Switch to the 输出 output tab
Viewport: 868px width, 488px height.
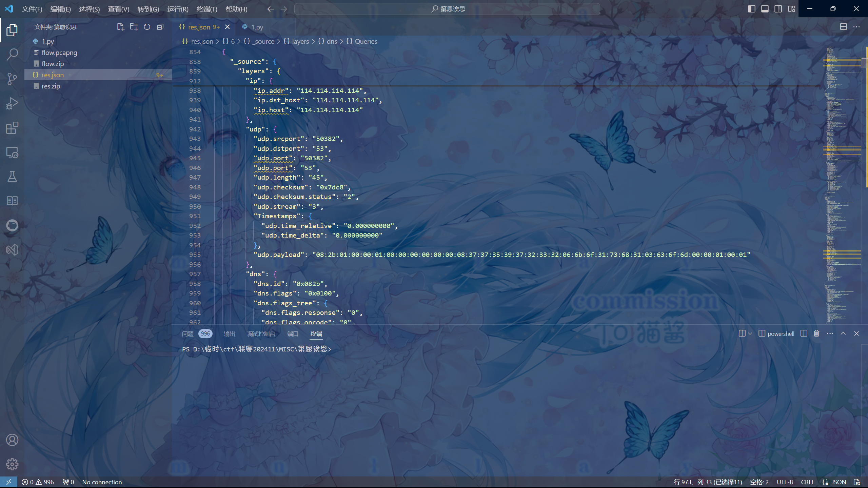229,334
